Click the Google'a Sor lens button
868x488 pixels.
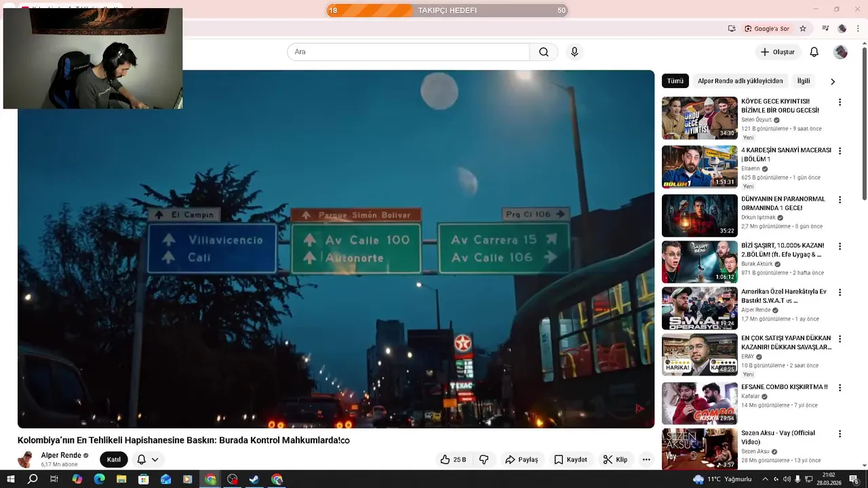pyautogui.click(x=766, y=28)
